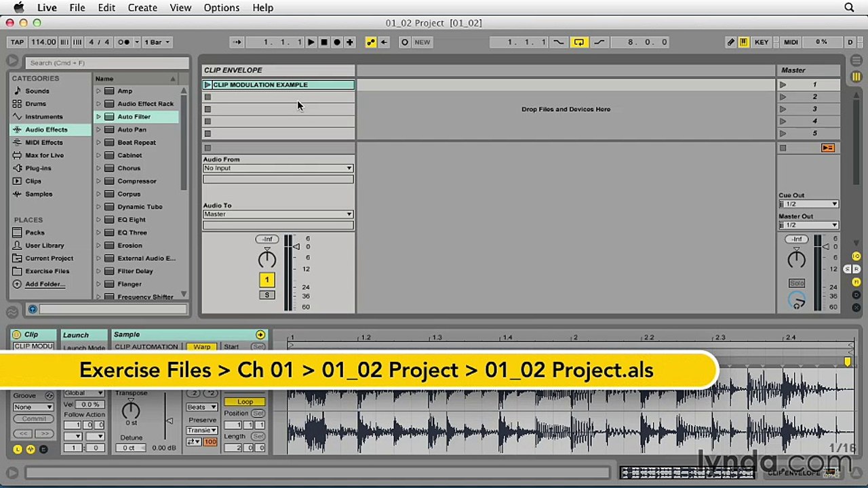The width and height of the screenshot is (868, 488).
Task: Click the tempo field 114.00
Action: coord(43,42)
